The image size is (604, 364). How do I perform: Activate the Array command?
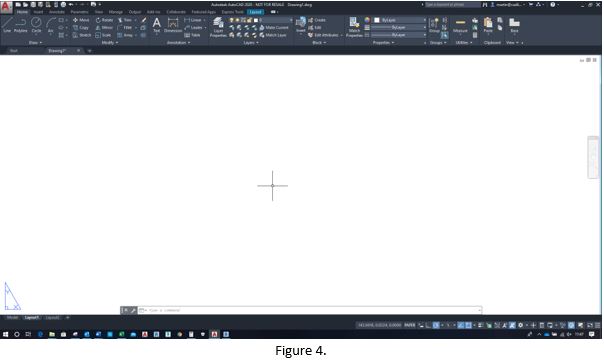[x=126, y=35]
